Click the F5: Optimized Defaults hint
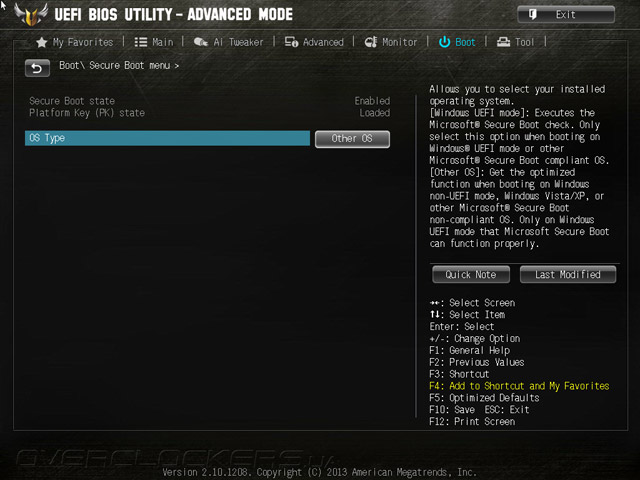The image size is (640, 480). click(x=484, y=398)
